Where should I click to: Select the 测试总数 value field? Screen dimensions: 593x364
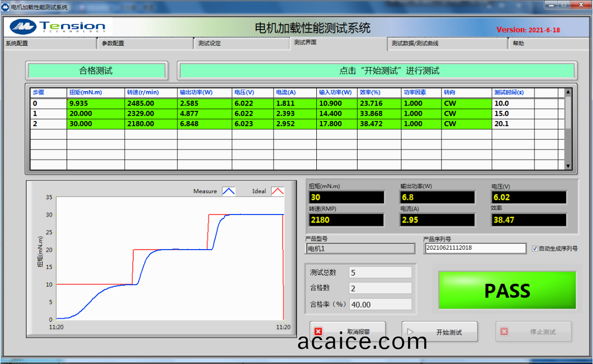[380, 272]
